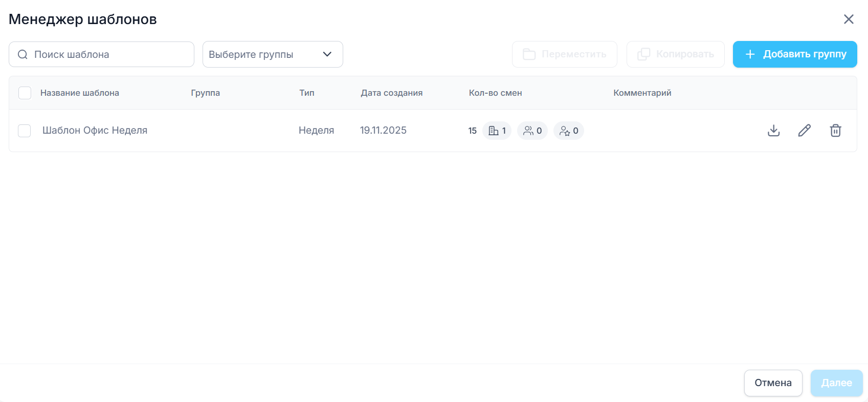Click the people icon badge showing 0
The image size is (868, 402).
532,131
